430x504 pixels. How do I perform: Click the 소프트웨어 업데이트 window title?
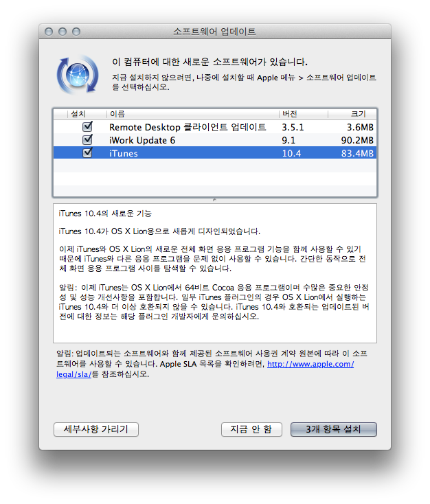pyautogui.click(x=214, y=32)
